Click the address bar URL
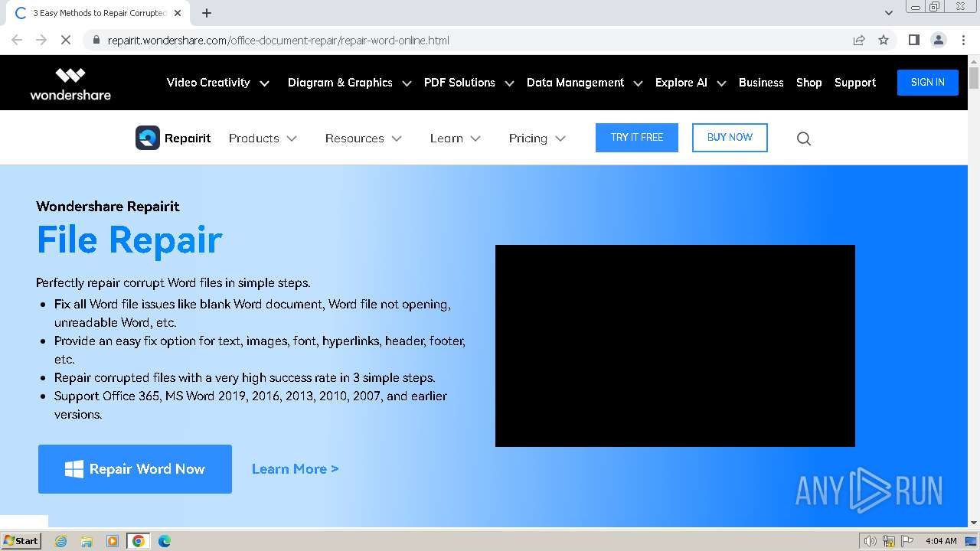This screenshot has height=551, width=980. pos(279,41)
